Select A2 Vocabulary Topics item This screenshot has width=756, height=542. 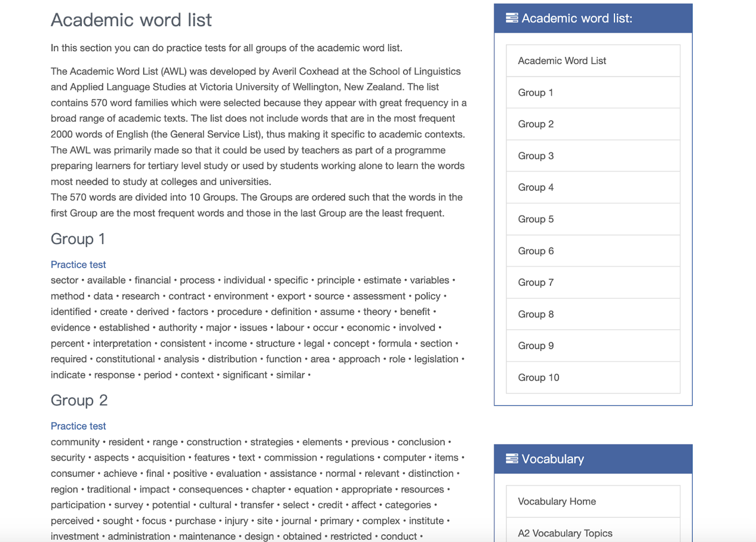pyautogui.click(x=565, y=532)
